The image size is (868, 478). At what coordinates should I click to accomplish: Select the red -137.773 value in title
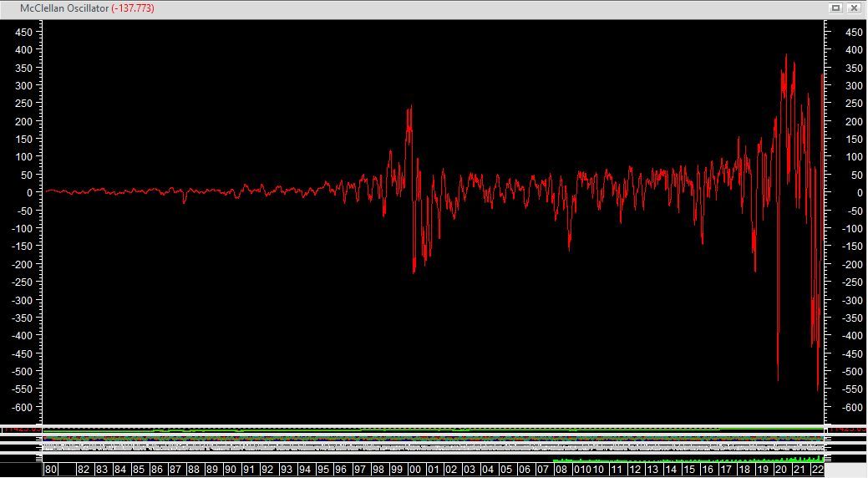pyautogui.click(x=132, y=8)
